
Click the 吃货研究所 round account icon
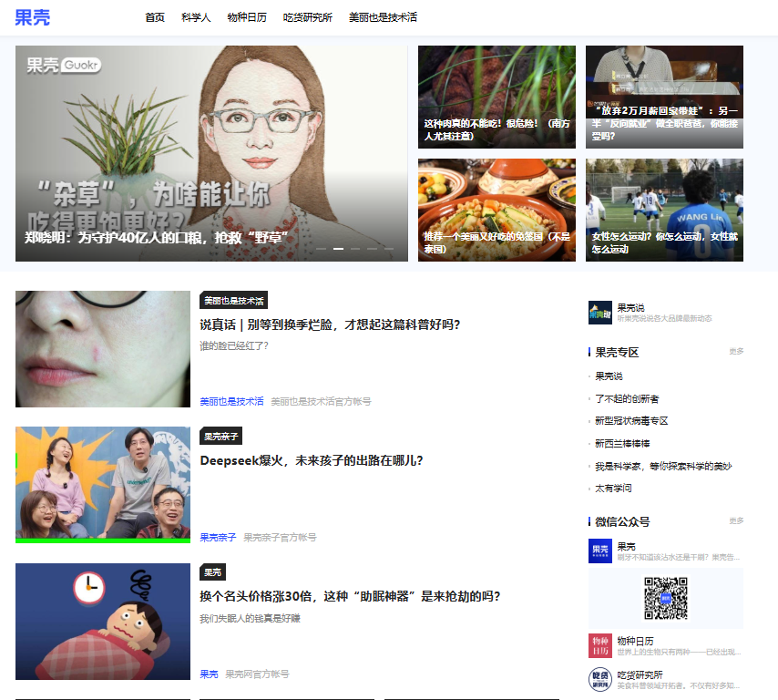(599, 679)
